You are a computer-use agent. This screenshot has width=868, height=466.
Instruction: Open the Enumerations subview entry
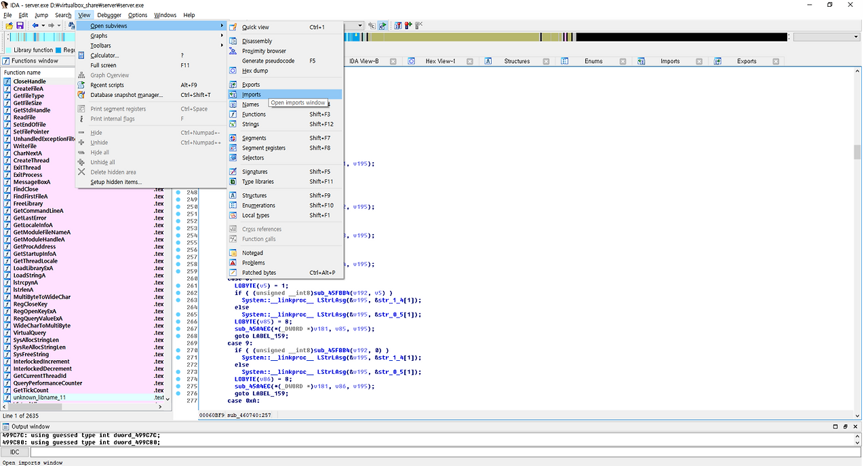(285, 206)
